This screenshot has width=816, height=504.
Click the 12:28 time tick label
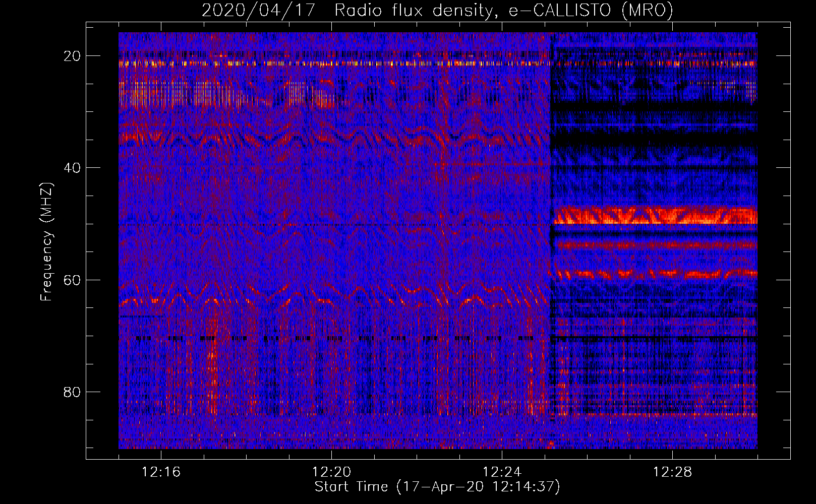(673, 472)
